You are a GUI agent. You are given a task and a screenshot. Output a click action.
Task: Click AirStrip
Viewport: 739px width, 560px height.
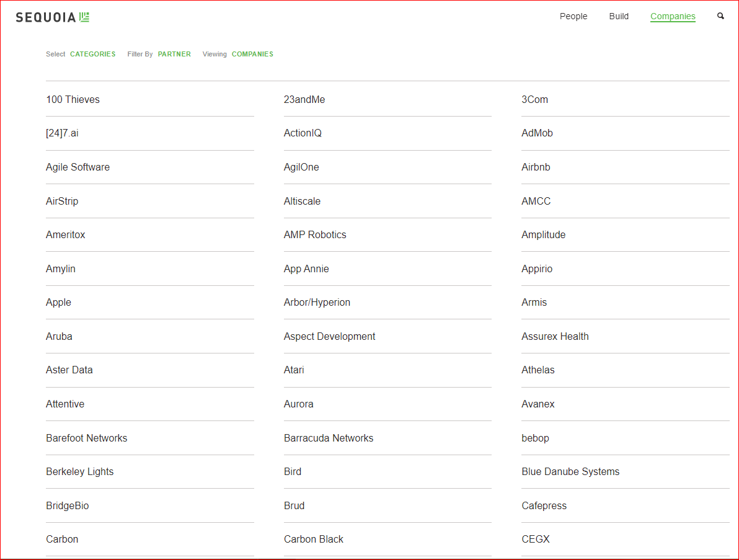[62, 201]
